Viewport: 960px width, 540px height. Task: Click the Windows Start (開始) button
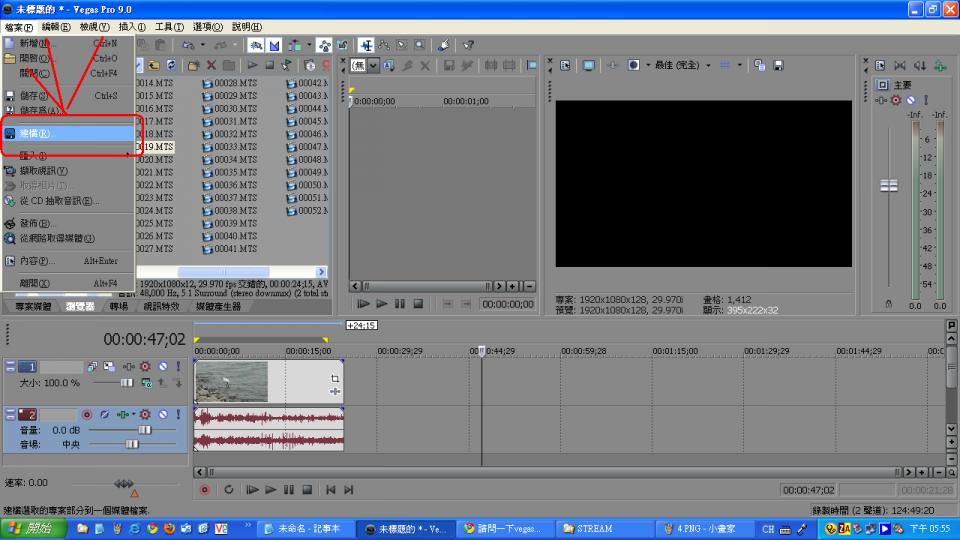[34, 528]
